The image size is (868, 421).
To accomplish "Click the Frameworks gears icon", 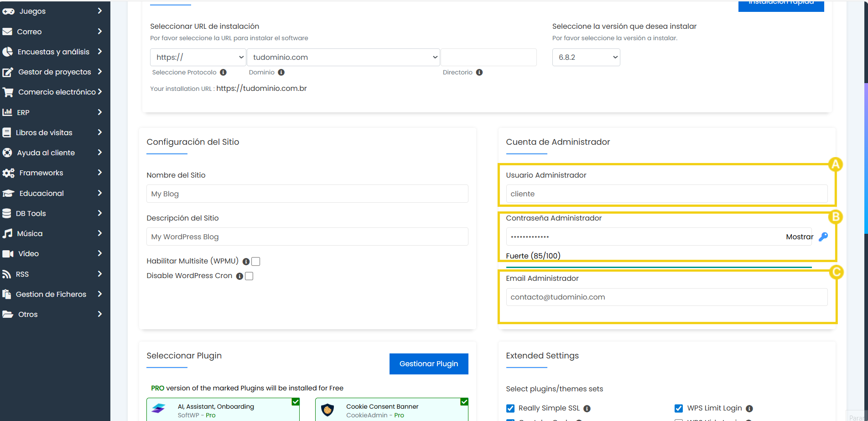I will pos(8,173).
